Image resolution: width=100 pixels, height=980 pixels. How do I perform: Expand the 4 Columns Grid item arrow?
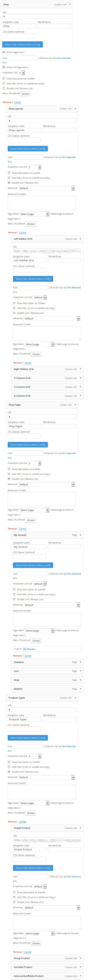[x=81, y=396]
